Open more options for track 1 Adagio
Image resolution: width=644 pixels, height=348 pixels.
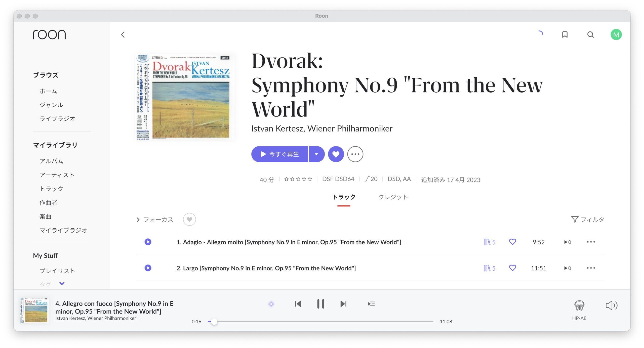click(591, 242)
